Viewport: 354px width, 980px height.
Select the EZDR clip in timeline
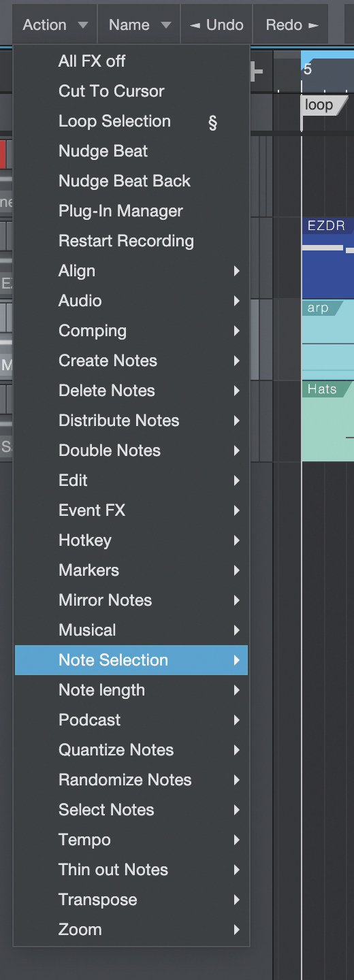coord(327,259)
